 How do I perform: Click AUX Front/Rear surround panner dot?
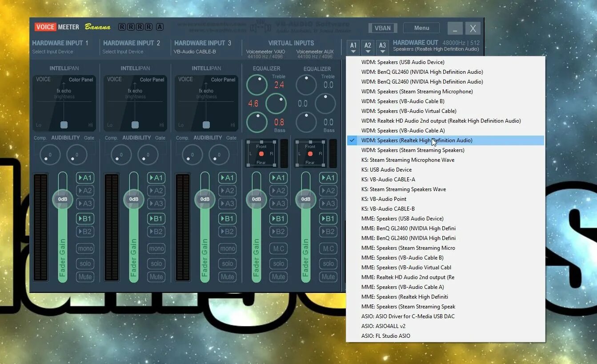click(x=310, y=154)
